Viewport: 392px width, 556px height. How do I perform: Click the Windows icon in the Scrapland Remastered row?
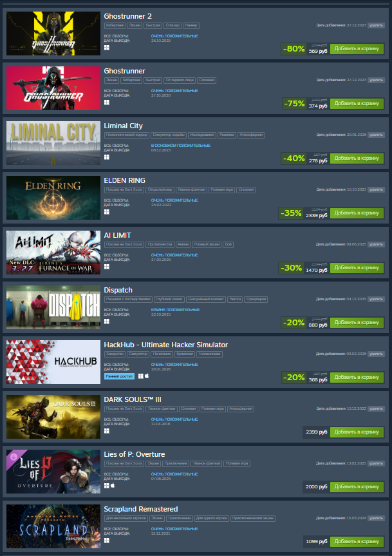pos(107,541)
